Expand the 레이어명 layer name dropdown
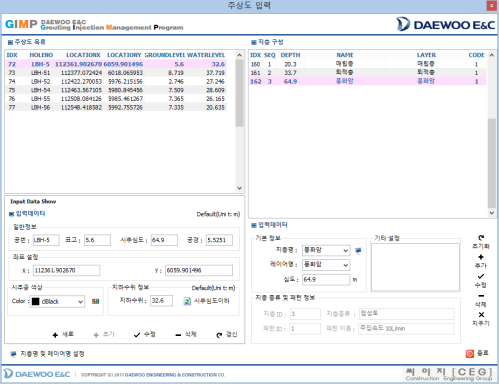Screen dimensions: 499x384 pyautogui.click(x=346, y=265)
